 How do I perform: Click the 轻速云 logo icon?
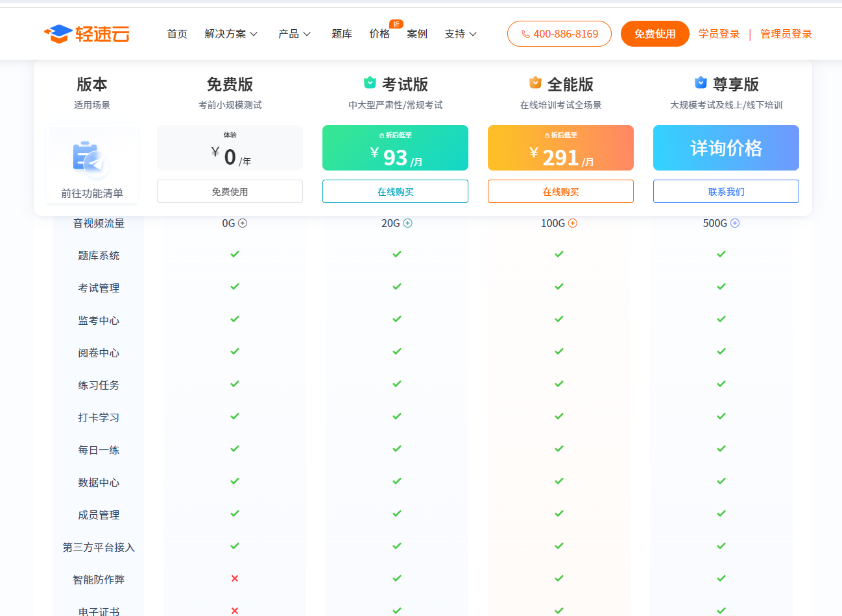58,34
